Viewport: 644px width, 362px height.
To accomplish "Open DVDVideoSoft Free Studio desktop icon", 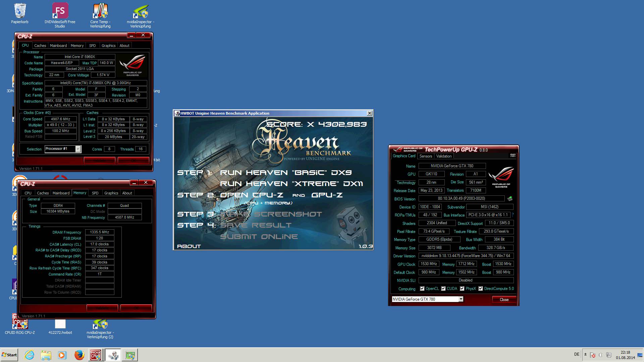I will point(60,15).
